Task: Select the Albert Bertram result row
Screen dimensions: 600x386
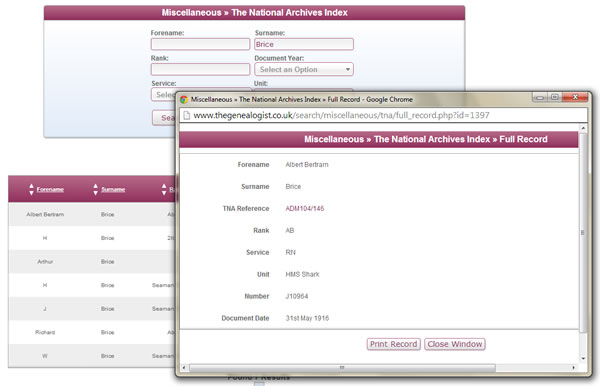Action: coord(91,214)
